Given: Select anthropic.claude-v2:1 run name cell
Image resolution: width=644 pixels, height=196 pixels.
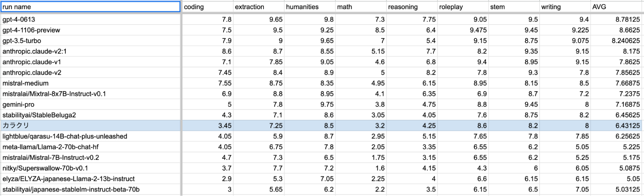Looking at the screenshot, I should click(90, 51).
